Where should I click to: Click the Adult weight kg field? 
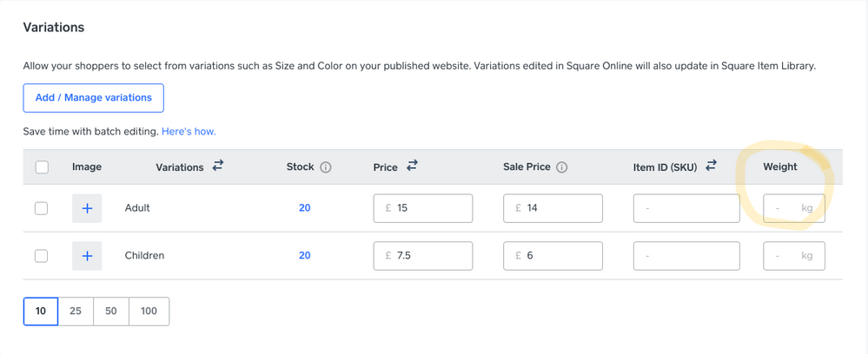(x=793, y=208)
